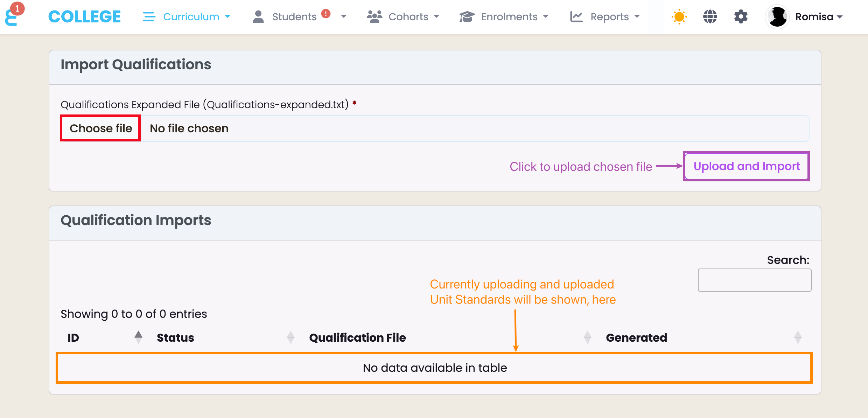The height and width of the screenshot is (418, 868).
Task: Focus the Search input field
Action: coord(754,280)
